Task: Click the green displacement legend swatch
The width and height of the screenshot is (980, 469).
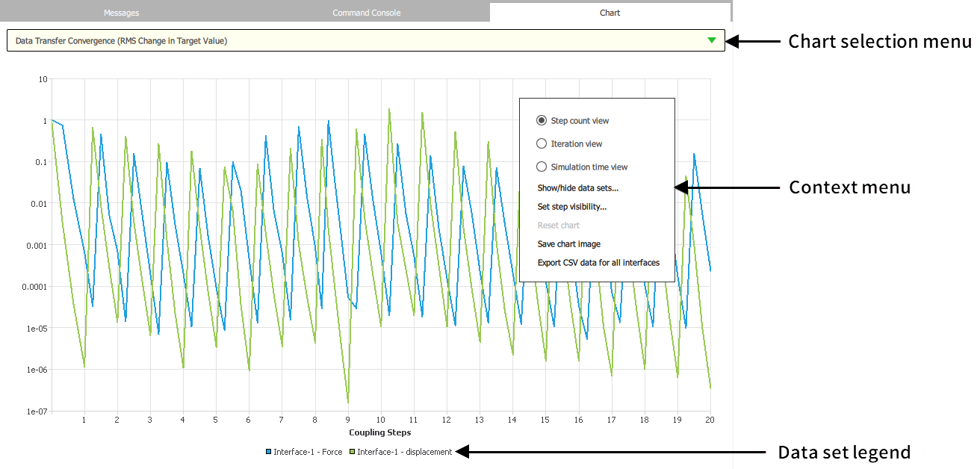Action: 351,451
